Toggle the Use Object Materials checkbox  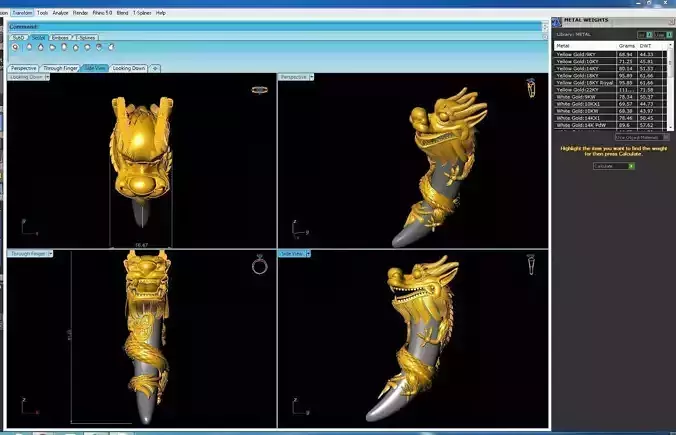pos(666,138)
